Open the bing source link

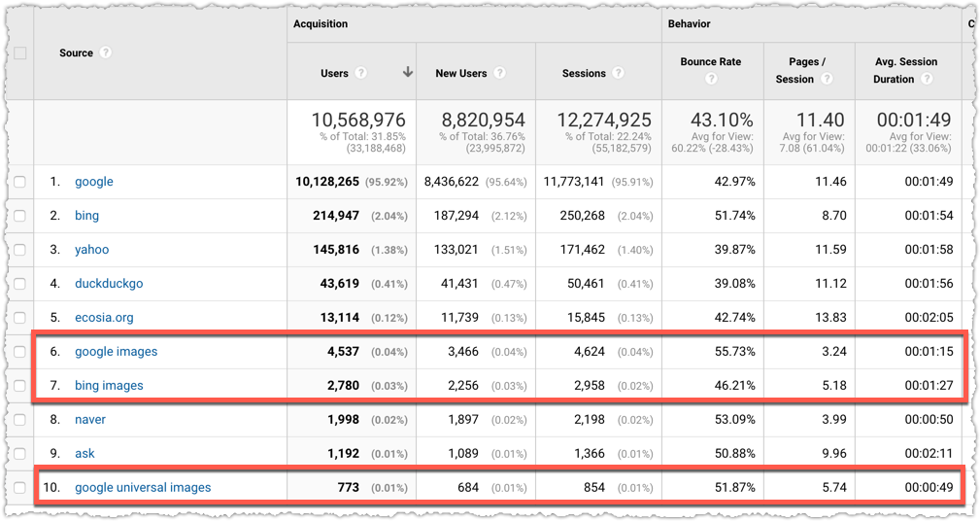tap(86, 216)
